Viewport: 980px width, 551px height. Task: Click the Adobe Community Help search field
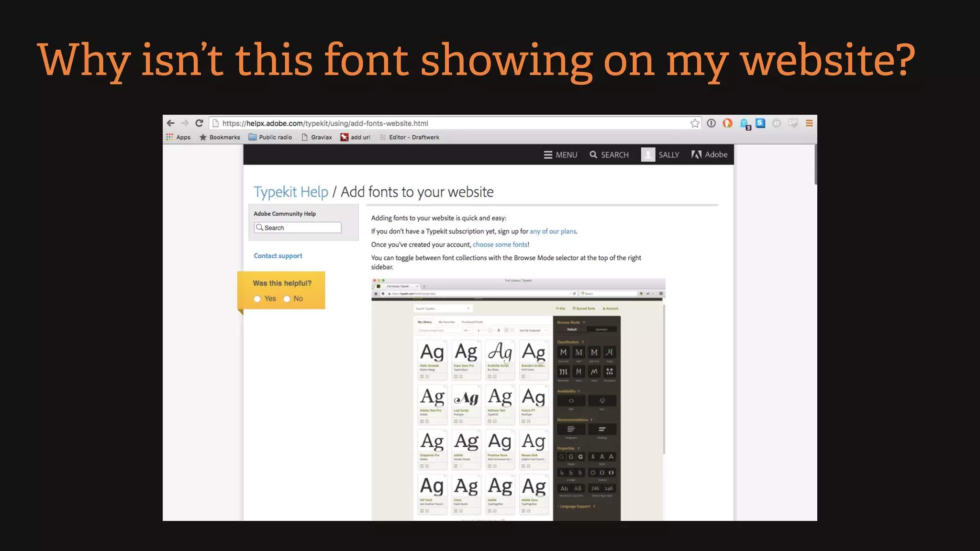pyautogui.click(x=298, y=228)
